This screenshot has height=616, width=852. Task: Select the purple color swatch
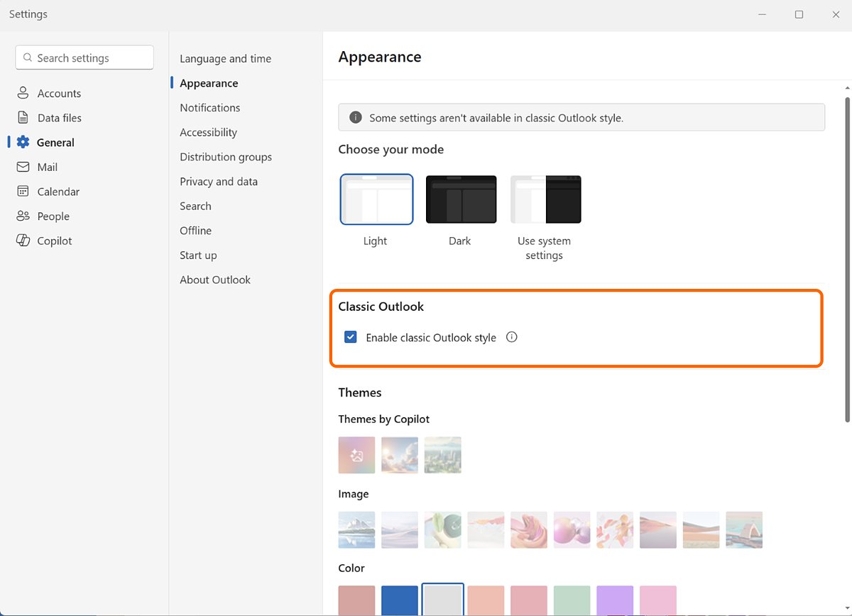(615, 600)
